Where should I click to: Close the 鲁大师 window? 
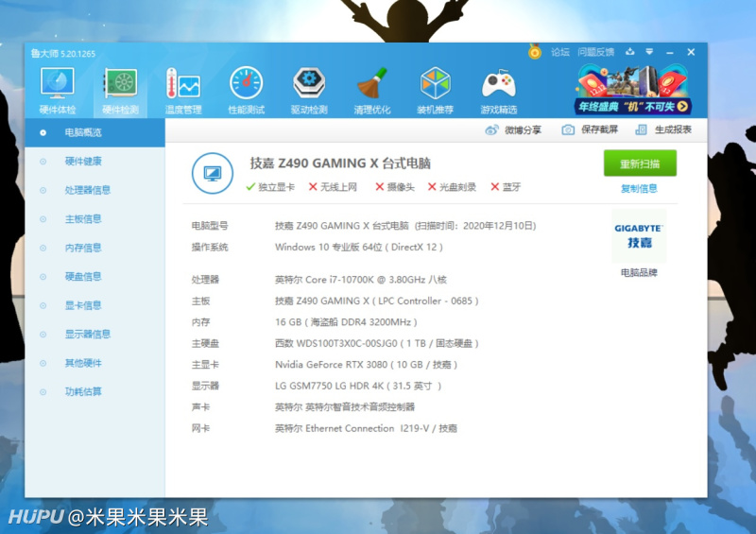point(691,52)
